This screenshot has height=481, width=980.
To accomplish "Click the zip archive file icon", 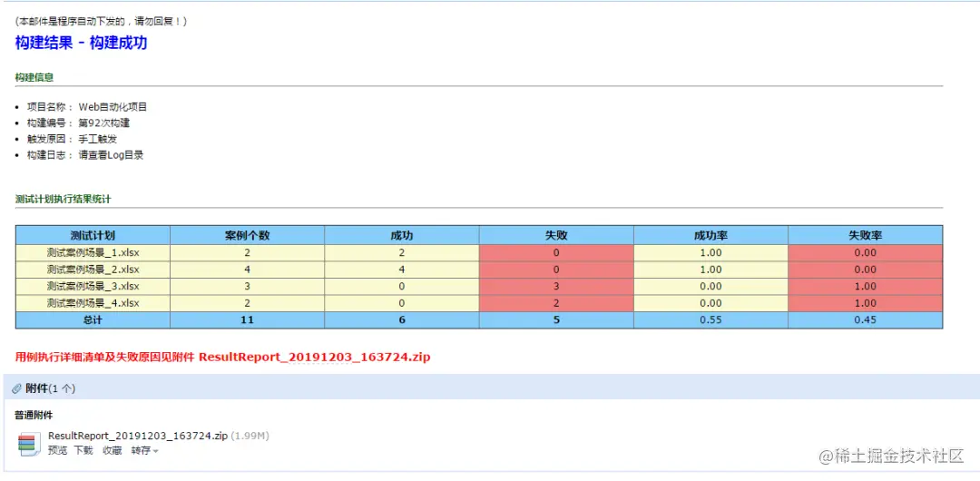I will [27, 444].
